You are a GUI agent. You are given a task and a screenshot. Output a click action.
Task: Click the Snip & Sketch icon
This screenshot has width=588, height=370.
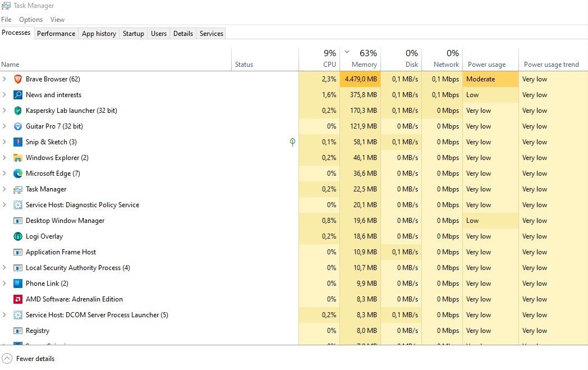(x=17, y=142)
